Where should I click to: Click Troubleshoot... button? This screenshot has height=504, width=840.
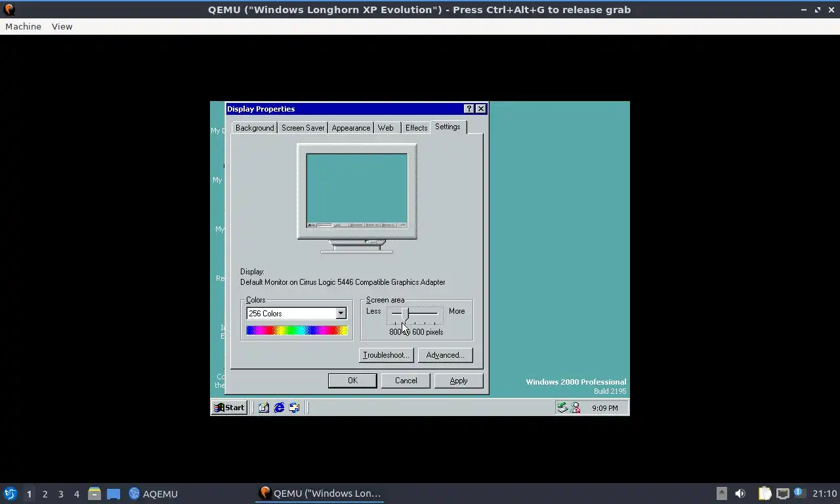(x=387, y=355)
